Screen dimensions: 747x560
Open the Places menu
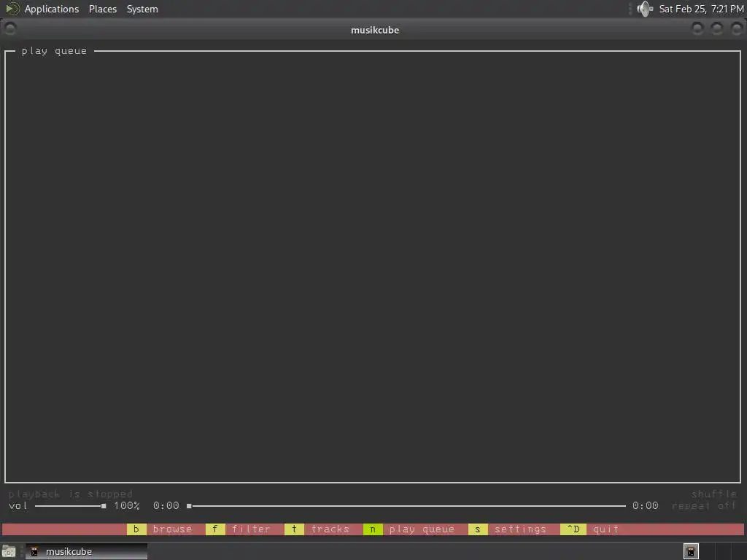pyautogui.click(x=102, y=9)
